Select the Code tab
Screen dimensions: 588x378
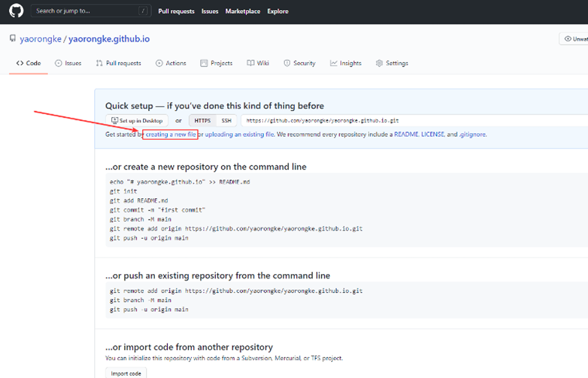pyautogui.click(x=29, y=63)
